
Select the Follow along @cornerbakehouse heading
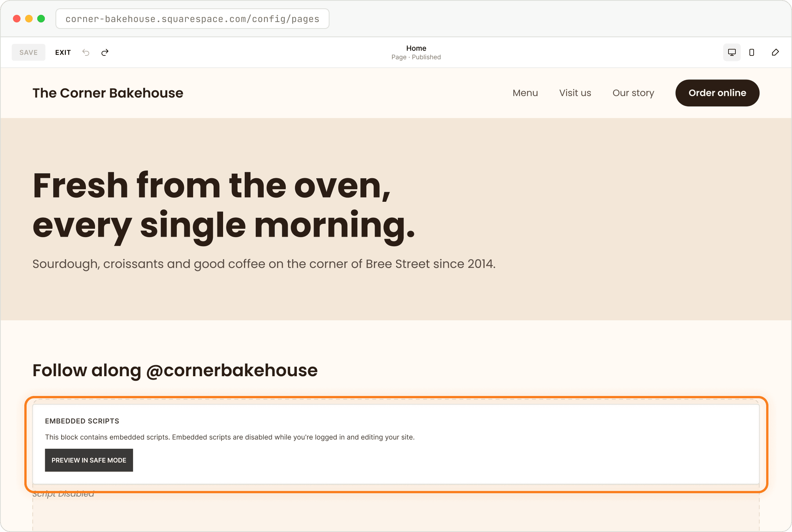click(x=175, y=370)
